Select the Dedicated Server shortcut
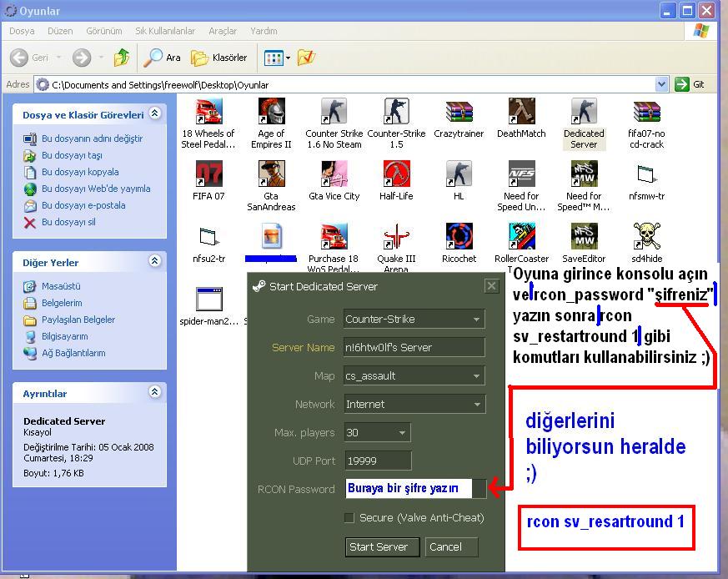Viewport: 728px width, 579px height. (584, 123)
